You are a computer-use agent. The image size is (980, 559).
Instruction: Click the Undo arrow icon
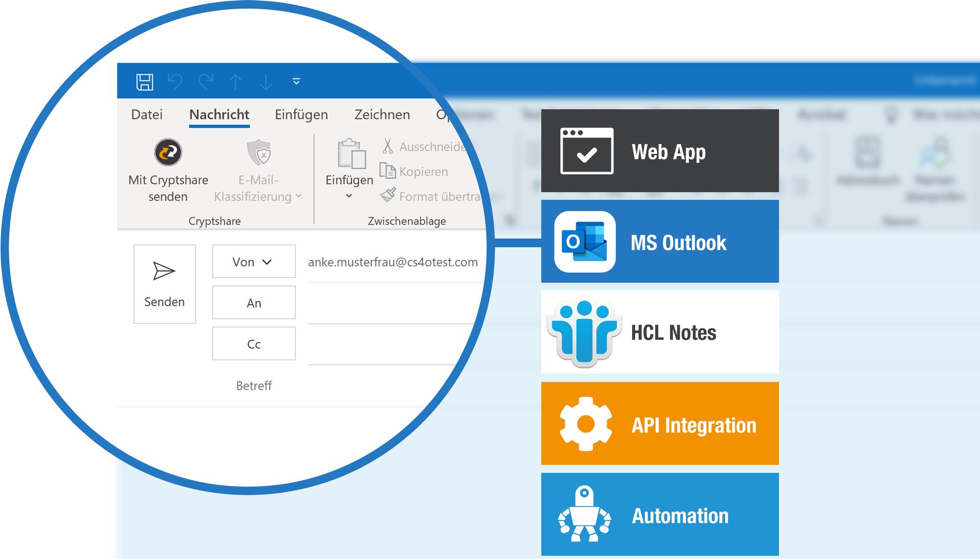175,82
